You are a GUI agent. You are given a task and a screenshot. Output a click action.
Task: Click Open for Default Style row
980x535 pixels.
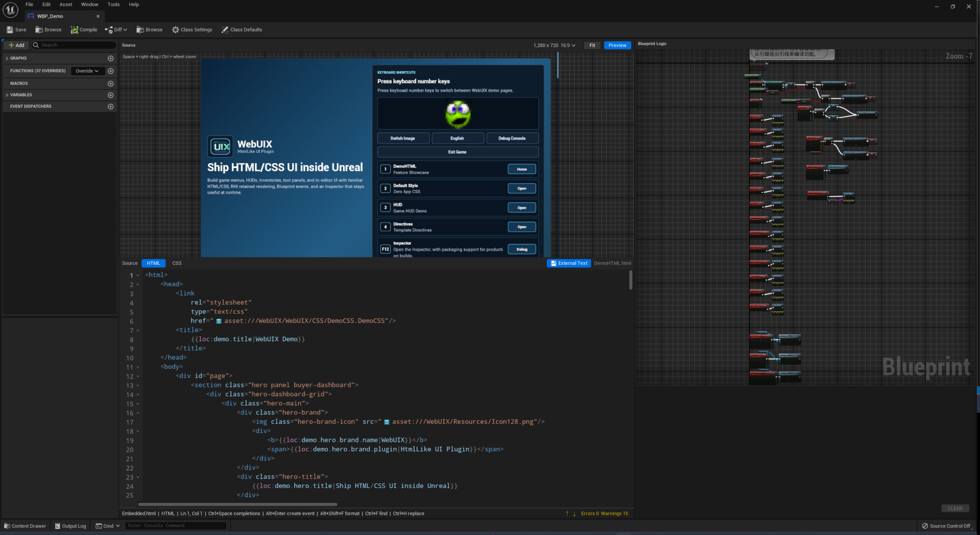(522, 188)
